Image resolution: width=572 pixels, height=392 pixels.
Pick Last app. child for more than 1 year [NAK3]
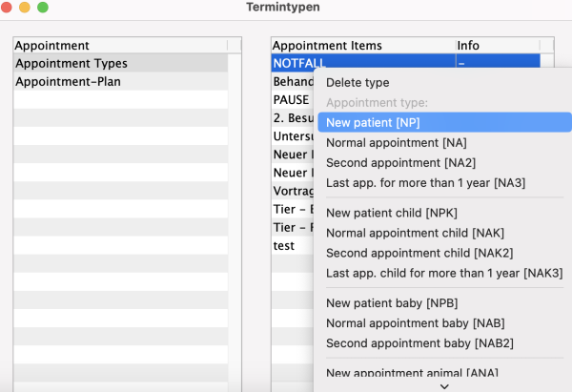click(x=443, y=273)
